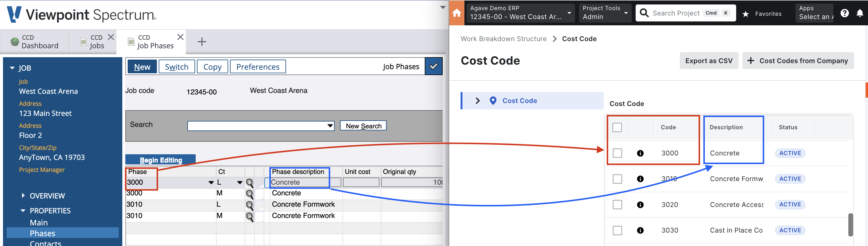This screenshot has width=868, height=246.
Task: Open the Search dropdown arrow
Action: pos(330,126)
